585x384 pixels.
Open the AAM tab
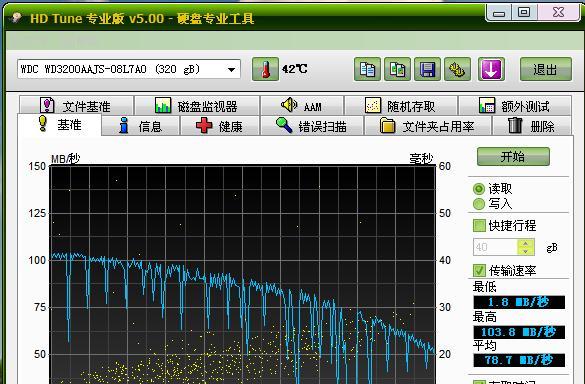tap(302, 106)
